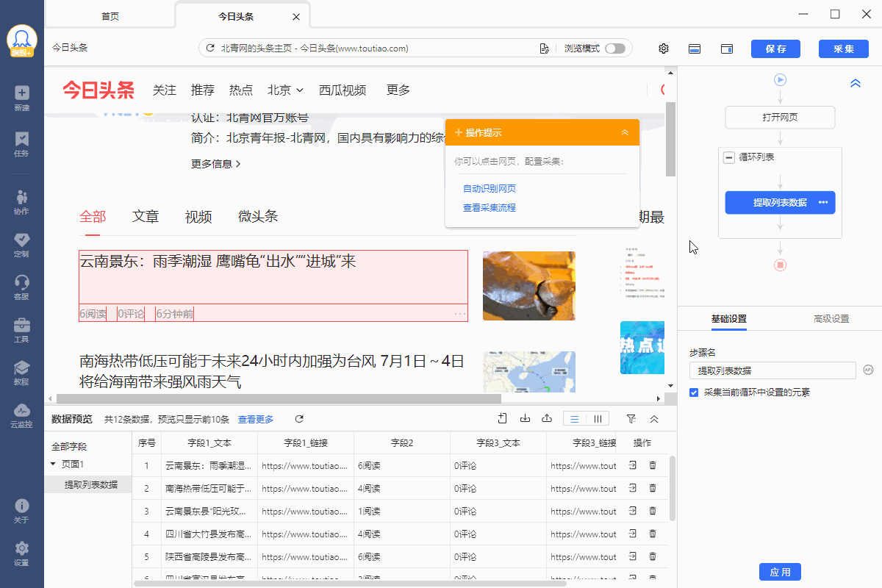This screenshot has height=588, width=882.
Task: Collapse the data preview panel chevron
Action: [x=654, y=418]
